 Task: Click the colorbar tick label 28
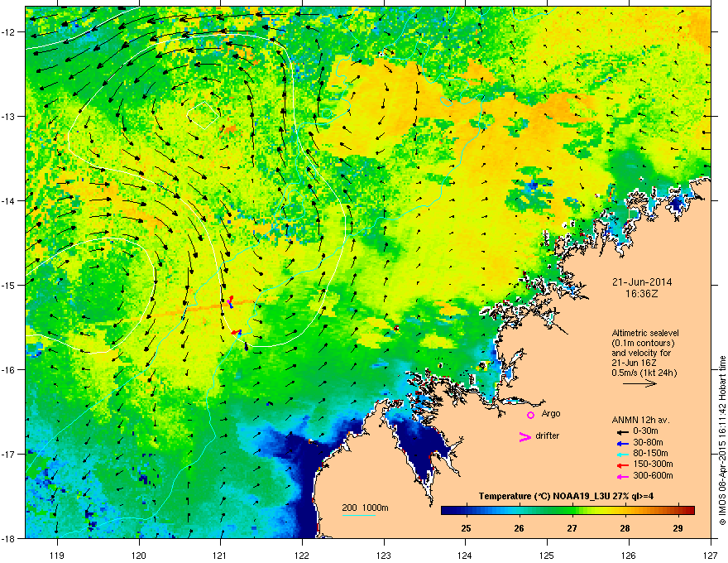pyautogui.click(x=625, y=528)
